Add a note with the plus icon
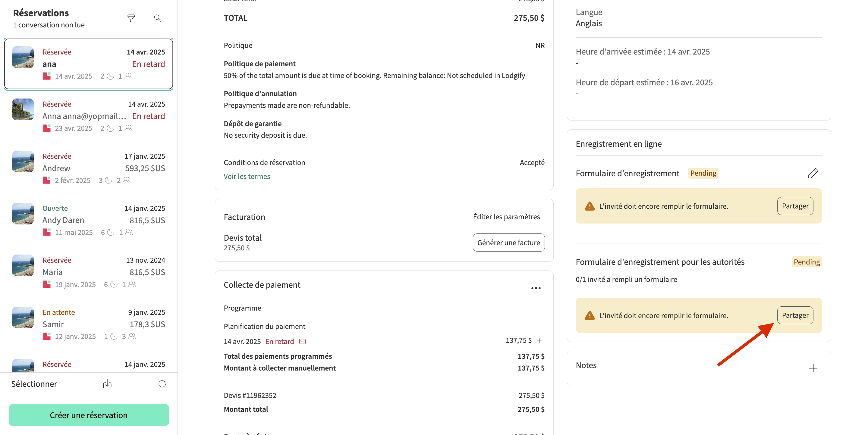Image resolution: width=868 pixels, height=435 pixels. click(813, 368)
